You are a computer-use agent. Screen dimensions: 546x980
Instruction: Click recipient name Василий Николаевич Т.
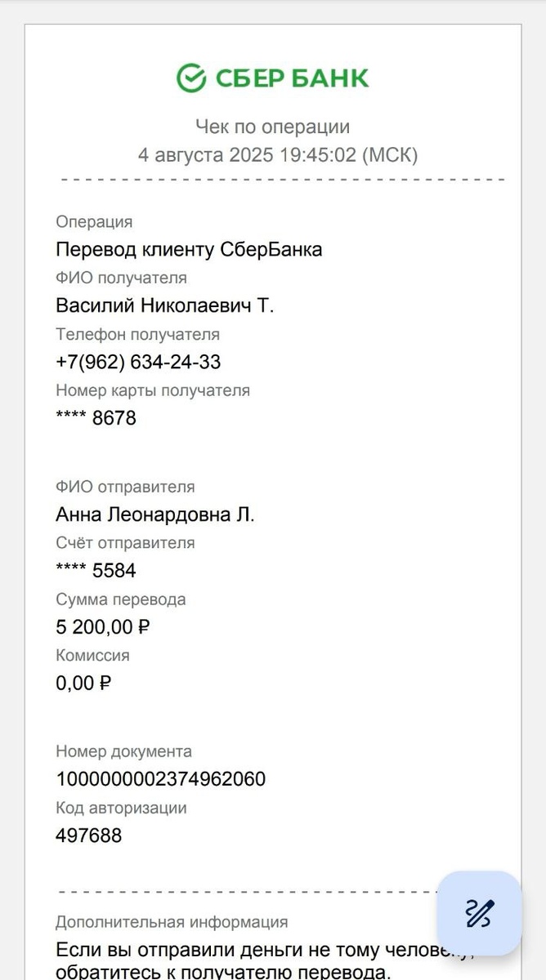(x=165, y=305)
